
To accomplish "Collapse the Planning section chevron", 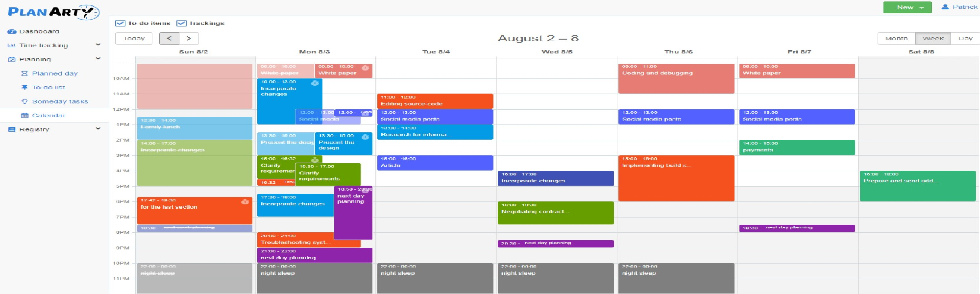I will pos(98,59).
